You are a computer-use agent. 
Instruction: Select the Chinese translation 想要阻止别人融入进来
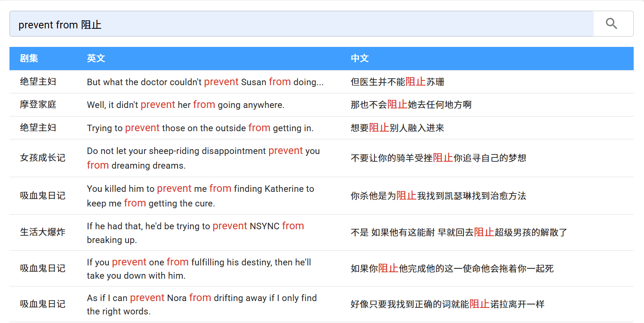coord(397,128)
